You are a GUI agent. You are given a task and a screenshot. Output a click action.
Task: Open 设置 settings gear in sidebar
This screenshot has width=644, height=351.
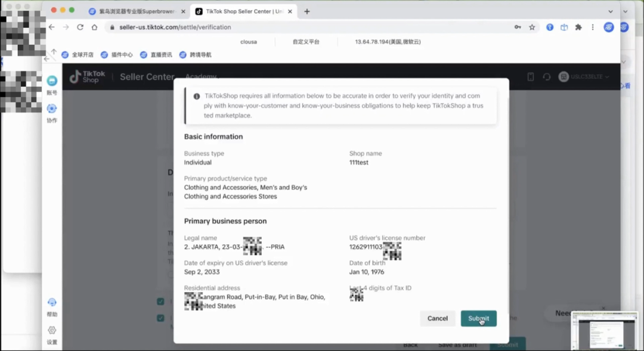click(x=52, y=331)
